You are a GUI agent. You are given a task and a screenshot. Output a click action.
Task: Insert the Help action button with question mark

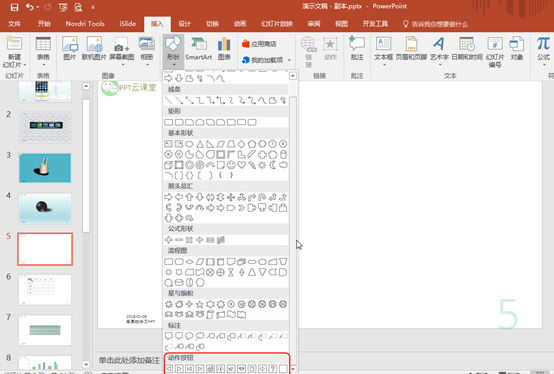[x=272, y=368]
